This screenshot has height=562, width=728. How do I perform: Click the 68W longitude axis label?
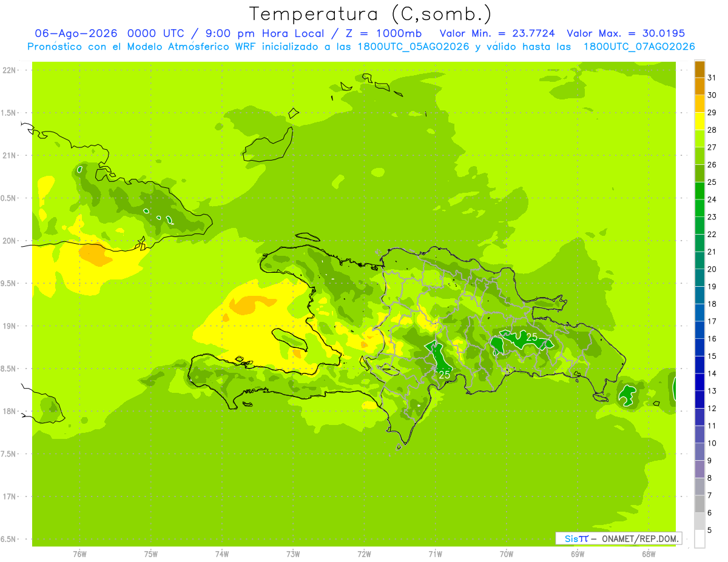click(649, 554)
